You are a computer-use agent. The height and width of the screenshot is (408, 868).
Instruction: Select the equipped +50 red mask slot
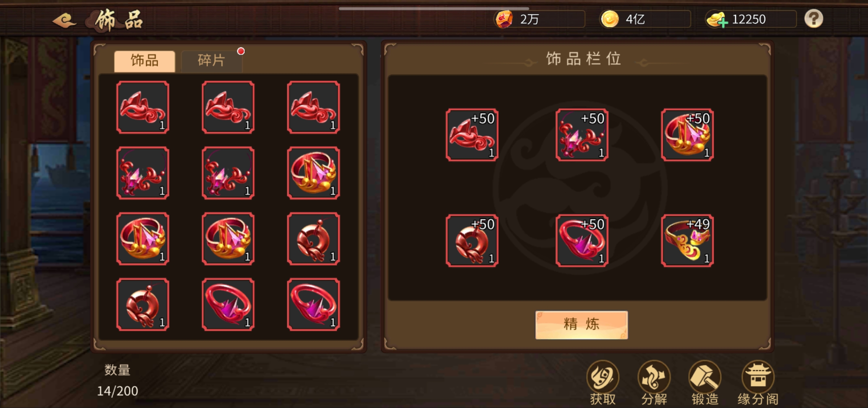pos(472,135)
